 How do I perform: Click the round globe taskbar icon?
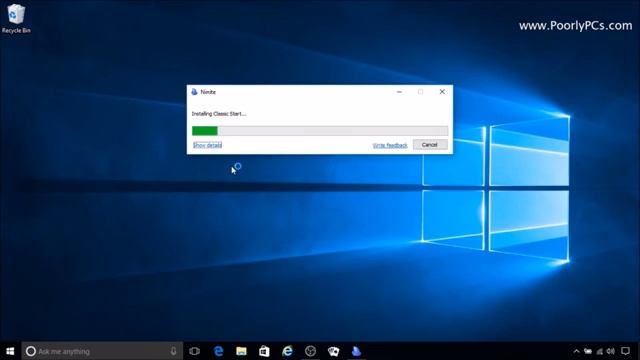click(x=310, y=351)
